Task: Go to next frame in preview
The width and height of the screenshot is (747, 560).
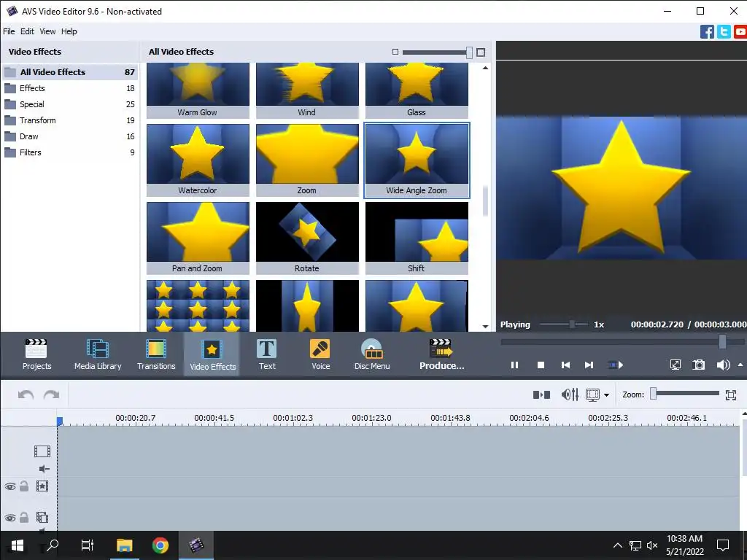Action: point(589,365)
